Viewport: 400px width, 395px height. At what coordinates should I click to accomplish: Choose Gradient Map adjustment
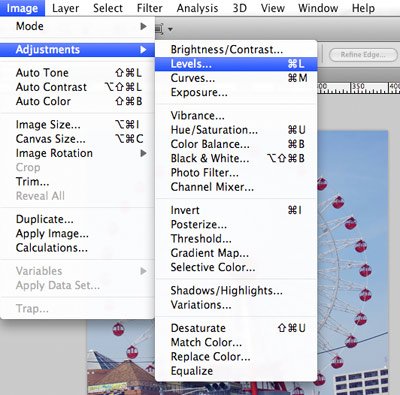click(x=236, y=253)
